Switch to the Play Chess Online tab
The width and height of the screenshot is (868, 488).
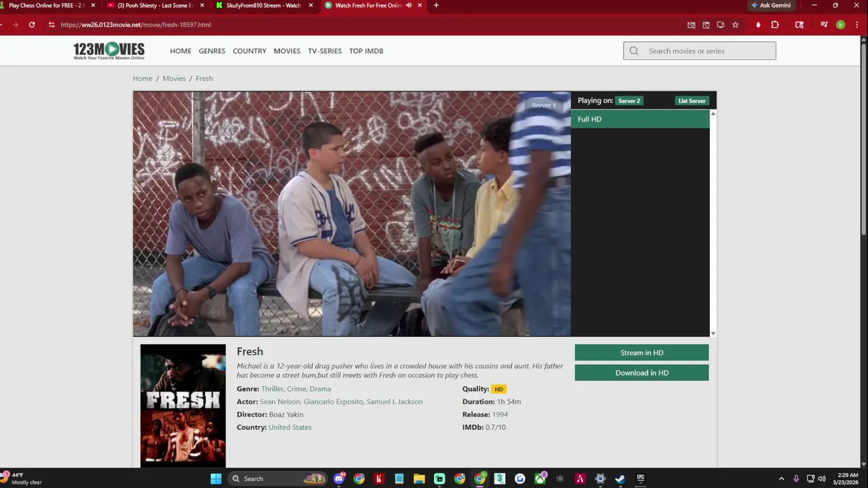pyautogui.click(x=49, y=5)
